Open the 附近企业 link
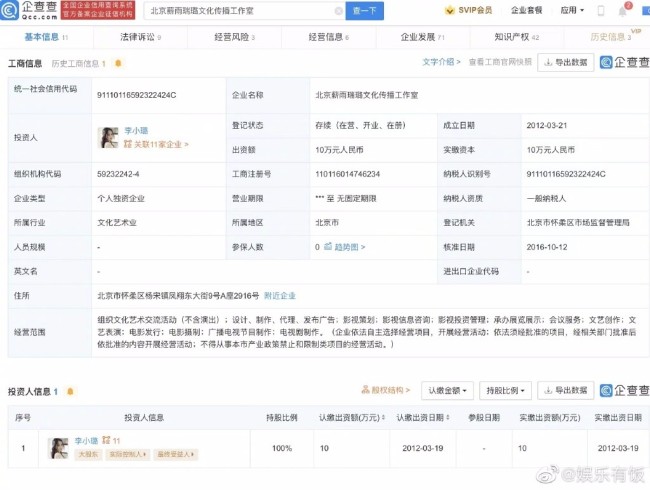Screen dimensions: 650x490 point(280,296)
